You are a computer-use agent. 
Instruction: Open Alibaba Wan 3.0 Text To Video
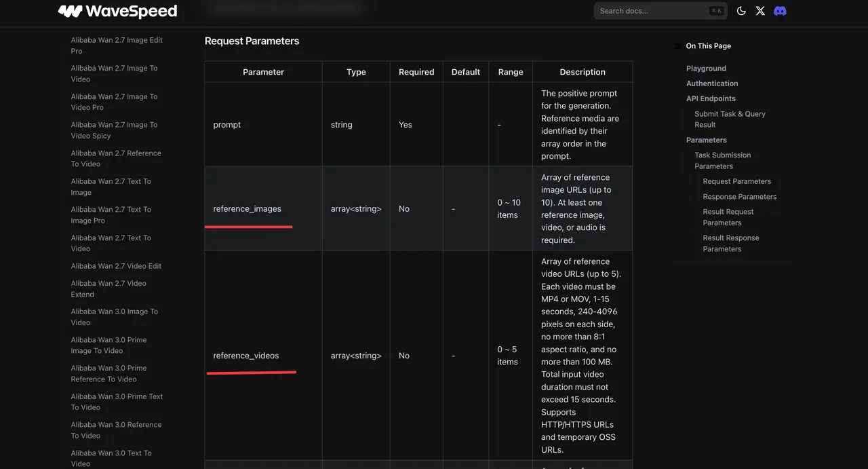click(x=111, y=458)
